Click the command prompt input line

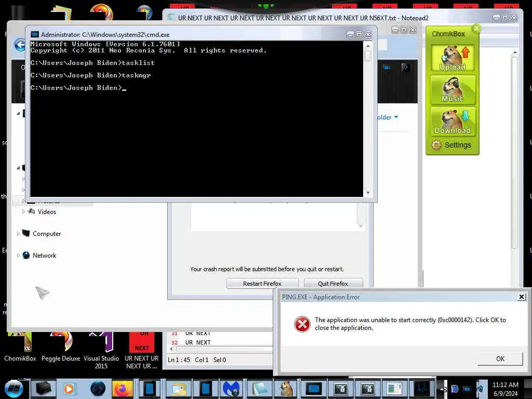78,88
